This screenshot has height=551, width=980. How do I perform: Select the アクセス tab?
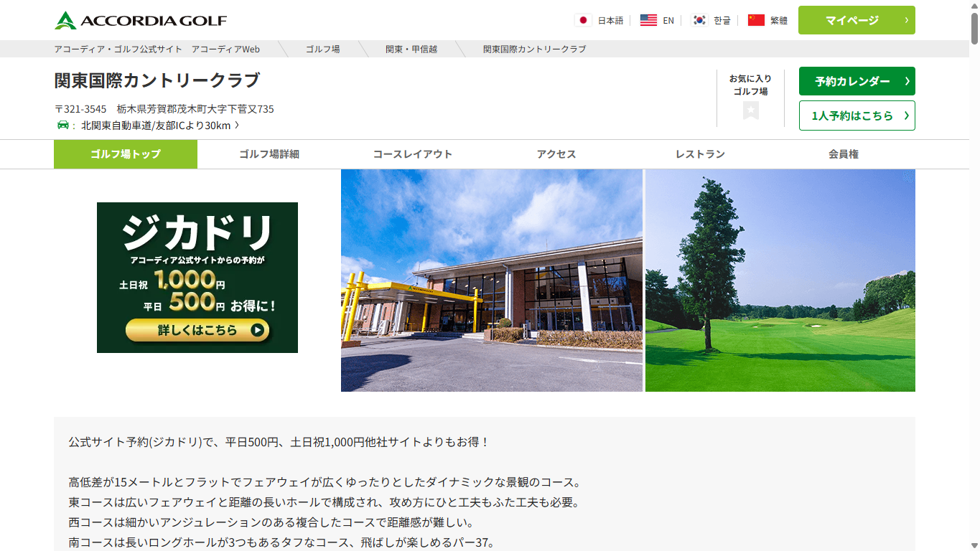click(556, 154)
